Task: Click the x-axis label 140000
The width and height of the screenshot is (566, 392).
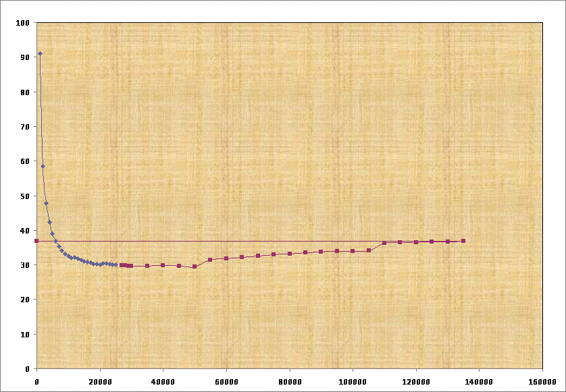Action: coord(479,382)
